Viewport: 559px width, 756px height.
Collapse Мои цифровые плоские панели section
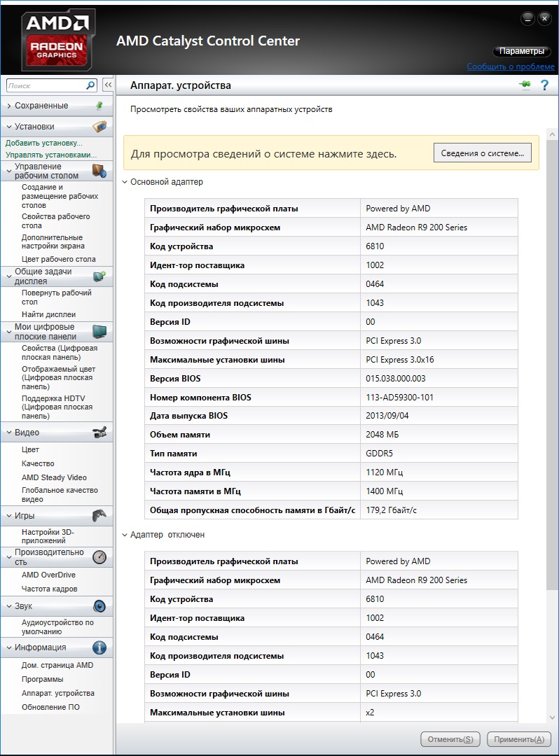pos(8,332)
